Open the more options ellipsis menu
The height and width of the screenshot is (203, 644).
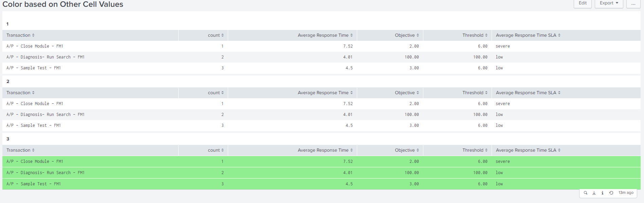pyautogui.click(x=633, y=3)
